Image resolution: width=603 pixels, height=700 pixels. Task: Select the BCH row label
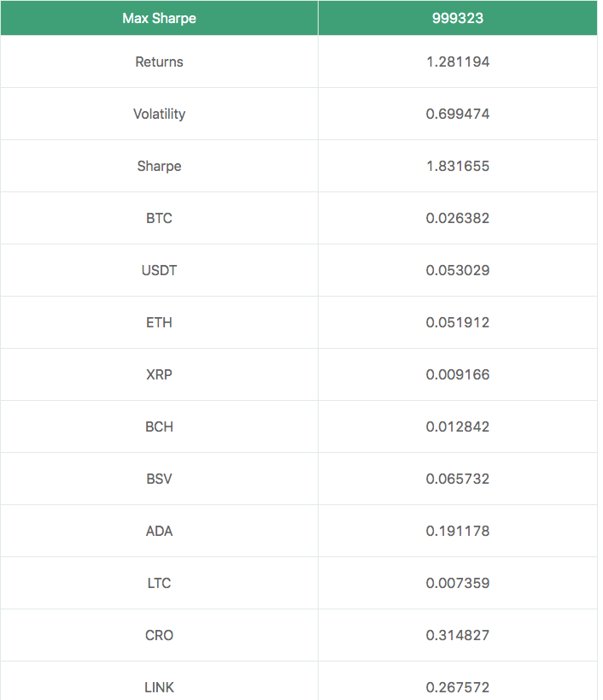pyautogui.click(x=159, y=426)
